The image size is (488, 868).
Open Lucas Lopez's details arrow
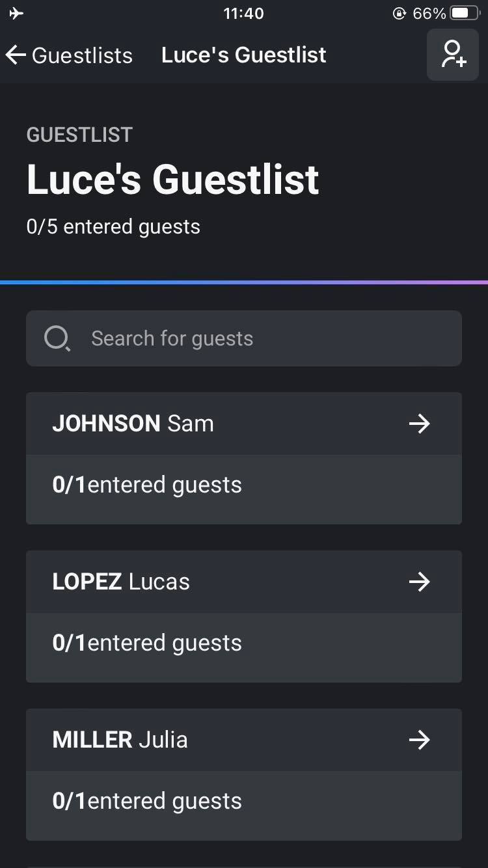420,582
